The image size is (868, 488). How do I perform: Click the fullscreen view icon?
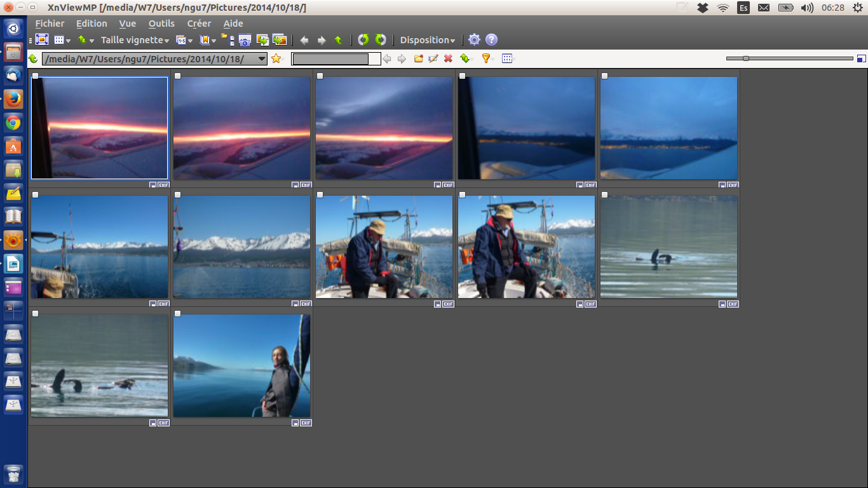[42, 40]
